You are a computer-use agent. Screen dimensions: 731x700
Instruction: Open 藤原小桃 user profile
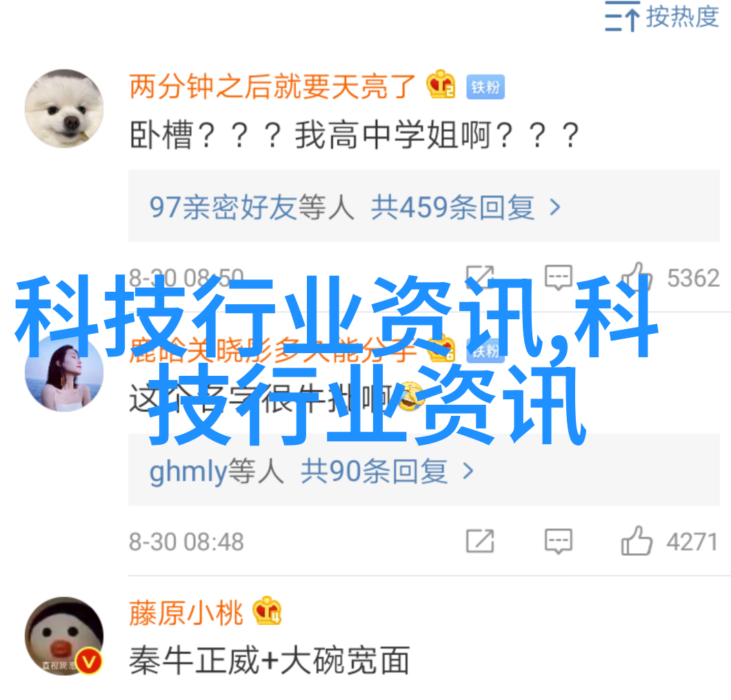(x=186, y=613)
